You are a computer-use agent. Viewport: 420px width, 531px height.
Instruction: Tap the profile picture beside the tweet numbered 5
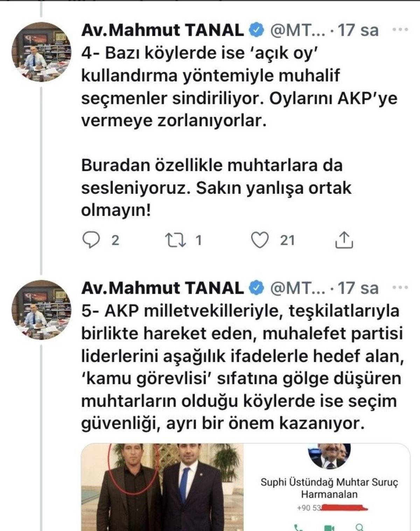pyautogui.click(x=41, y=310)
